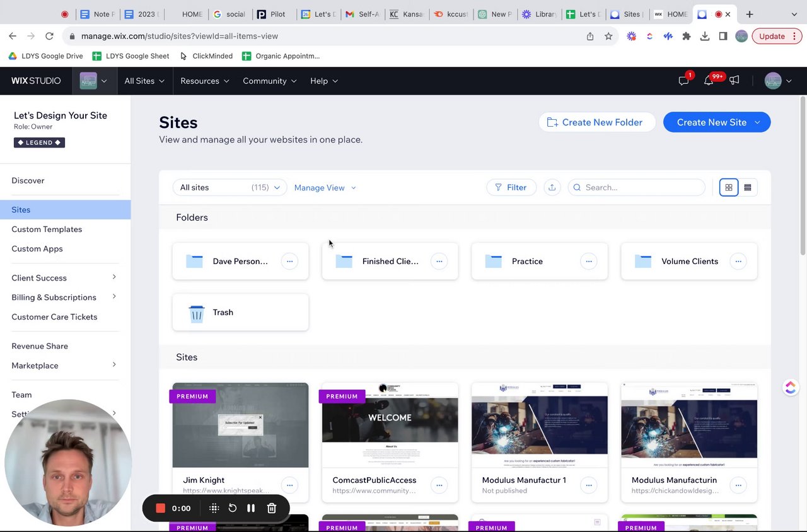The width and height of the screenshot is (807, 532).
Task: Open more actions for ComcastPublicAccess site
Action: click(x=439, y=485)
